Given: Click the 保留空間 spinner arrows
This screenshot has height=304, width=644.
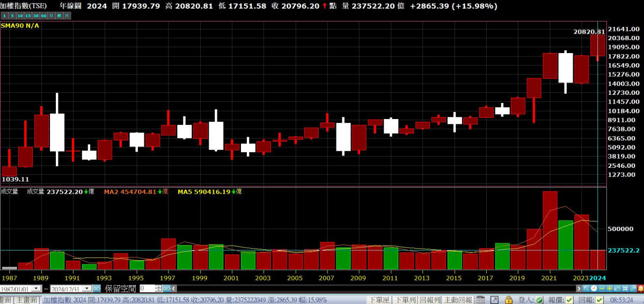Looking at the screenshot, I should 158,288.
